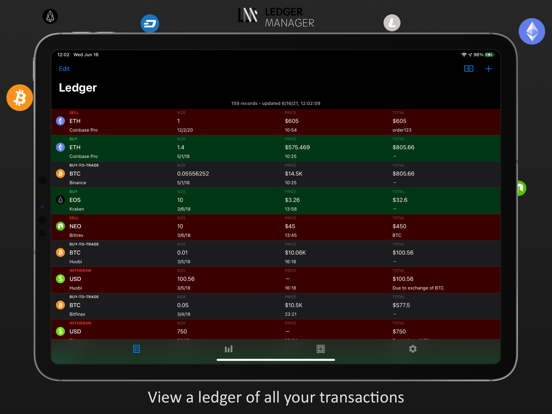Click the ETH icon in the sell row

(61, 121)
